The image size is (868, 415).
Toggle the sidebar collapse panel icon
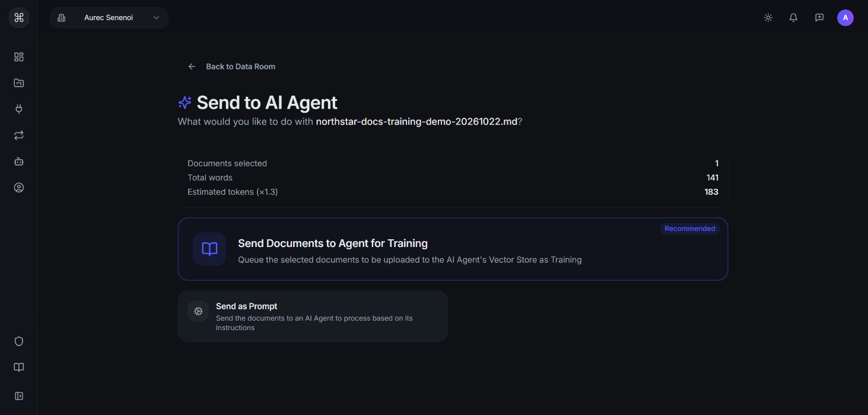(x=19, y=396)
